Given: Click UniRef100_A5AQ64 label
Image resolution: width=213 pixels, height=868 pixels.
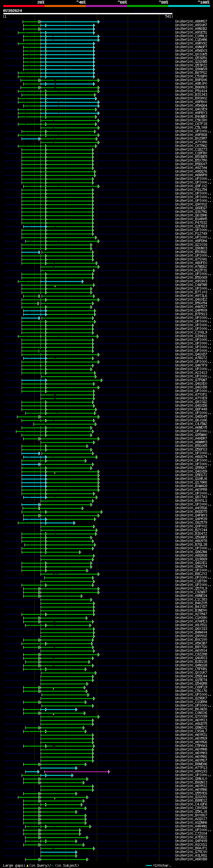Looking at the screenshot, I should pos(191,105).
